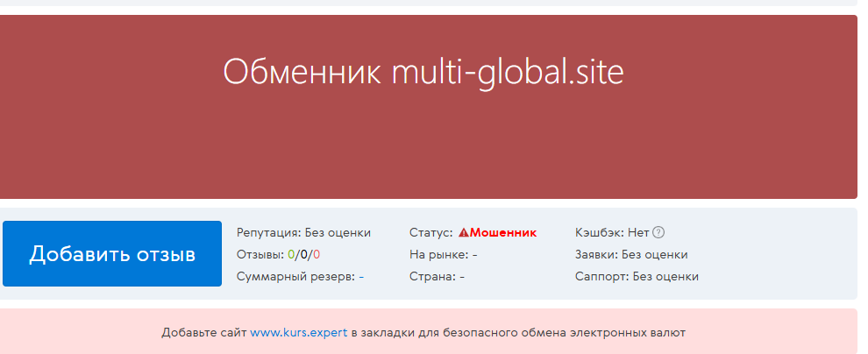Viewport: 868px width, 354px height.
Task: Click the Саппорт: Без оценки text
Action: tap(637, 277)
